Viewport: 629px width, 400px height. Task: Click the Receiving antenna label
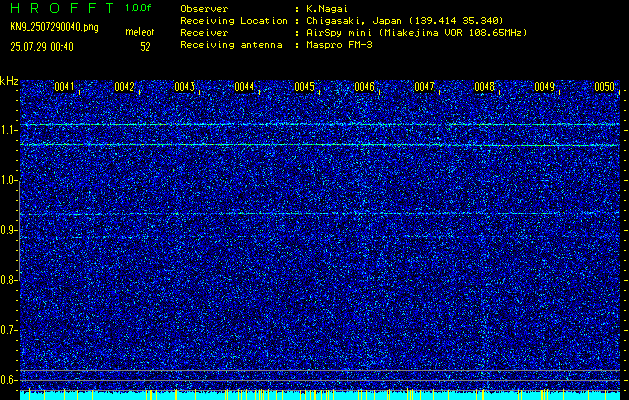tap(231, 45)
